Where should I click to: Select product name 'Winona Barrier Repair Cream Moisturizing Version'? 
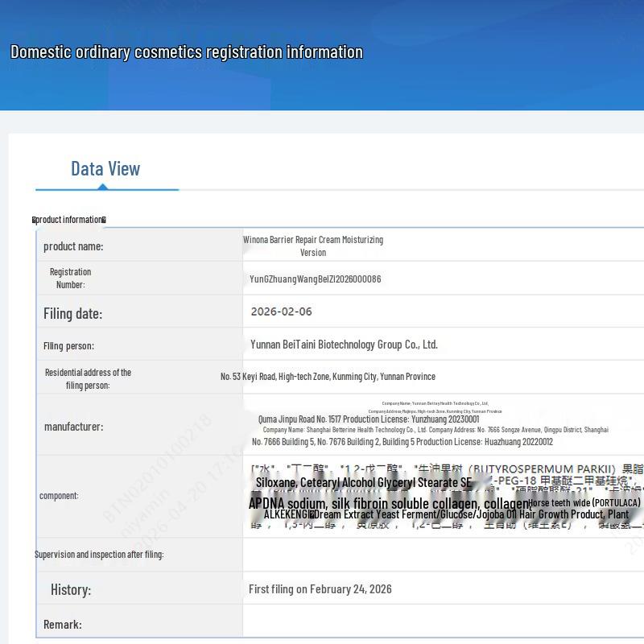point(313,246)
